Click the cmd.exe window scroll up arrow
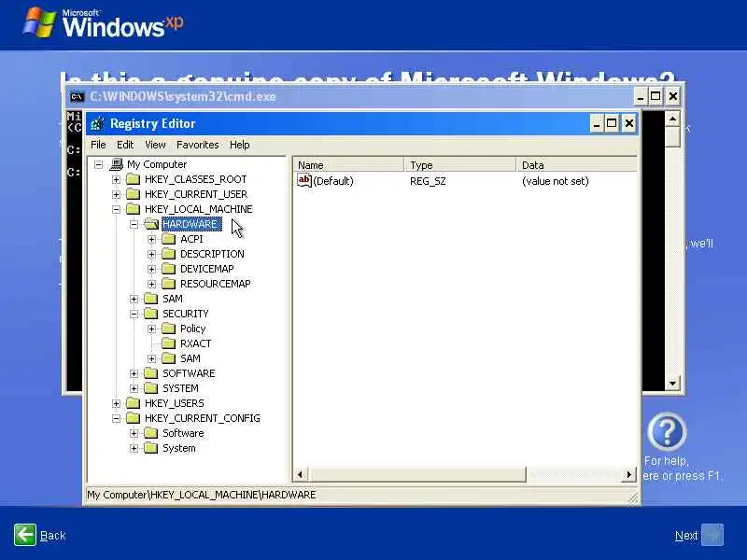This screenshot has height=560, width=747. pyautogui.click(x=672, y=119)
